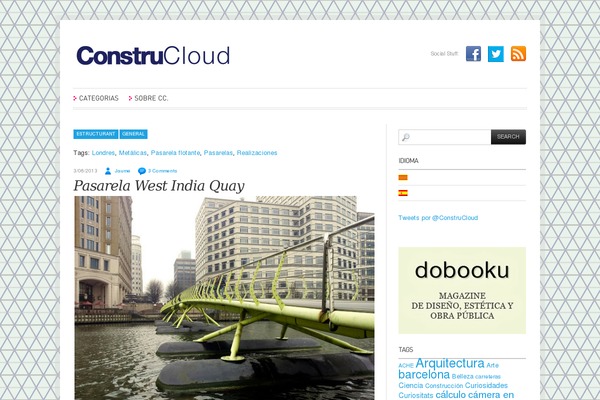
Task: Click the author person icon
Action: pos(108,171)
